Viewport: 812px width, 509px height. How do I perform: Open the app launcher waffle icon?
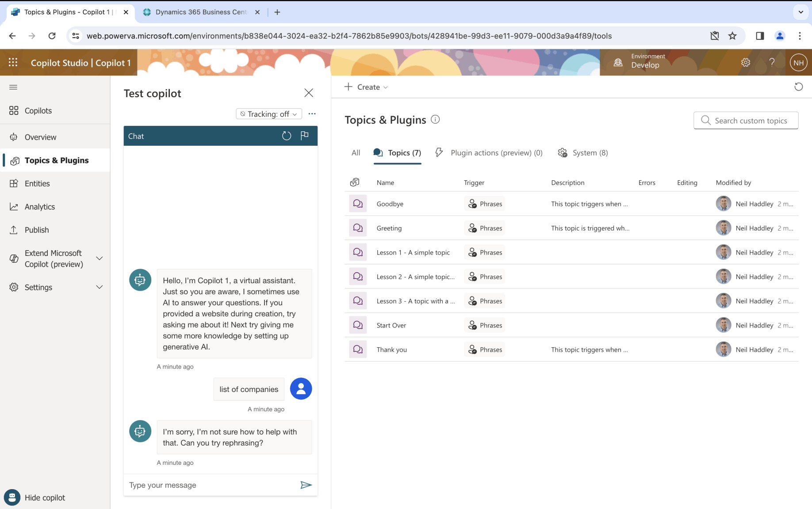click(x=13, y=63)
